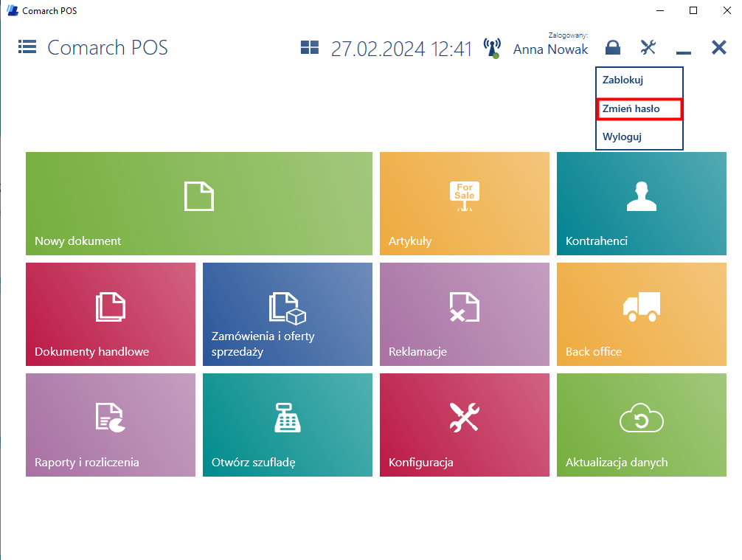Minimize the window via the title bar
The width and height of the screenshot is (742, 560).
(x=660, y=10)
